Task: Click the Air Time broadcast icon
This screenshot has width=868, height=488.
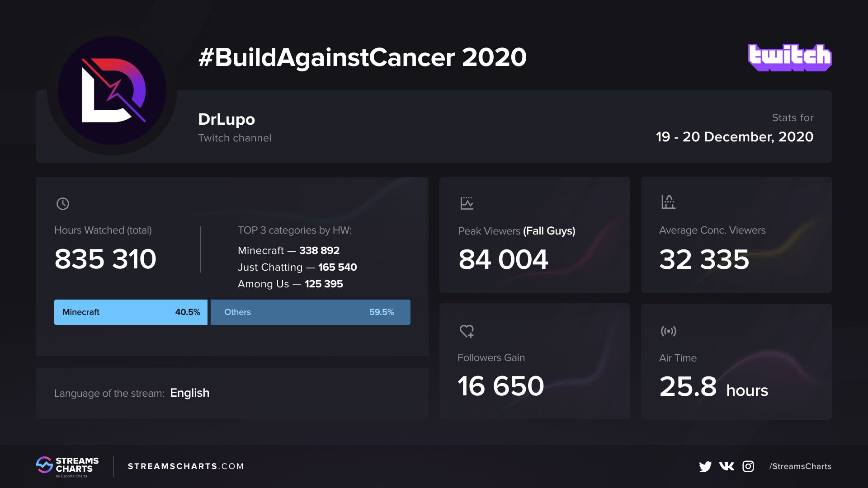Action: tap(668, 331)
